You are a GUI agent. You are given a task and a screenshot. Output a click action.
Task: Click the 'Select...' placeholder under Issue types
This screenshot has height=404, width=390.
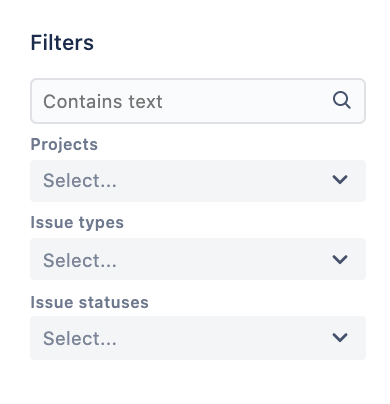point(80,260)
